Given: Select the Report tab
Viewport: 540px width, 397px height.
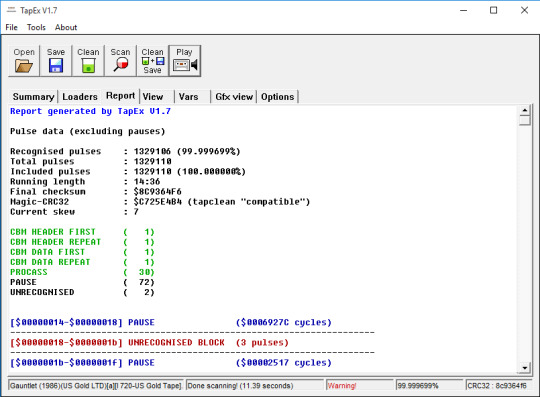Looking at the screenshot, I should (121, 96).
